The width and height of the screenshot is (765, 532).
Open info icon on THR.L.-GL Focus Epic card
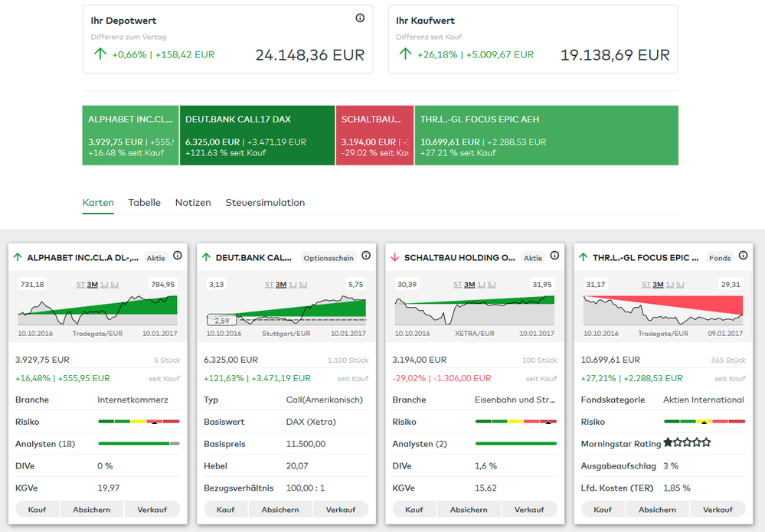click(x=743, y=256)
